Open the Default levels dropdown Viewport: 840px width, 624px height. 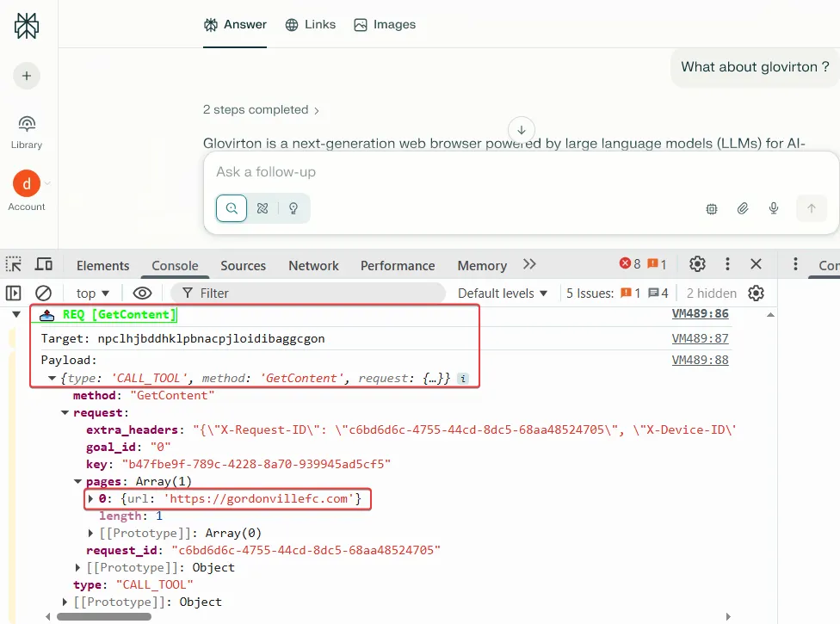503,293
